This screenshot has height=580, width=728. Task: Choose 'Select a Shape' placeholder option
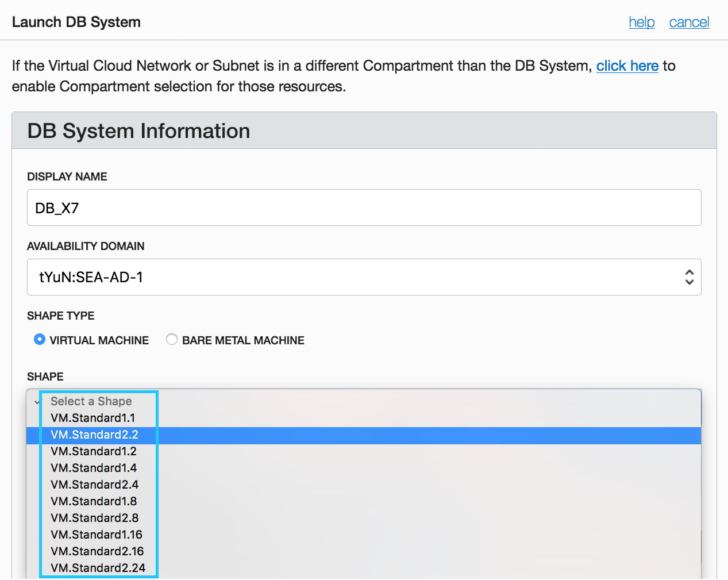91,401
